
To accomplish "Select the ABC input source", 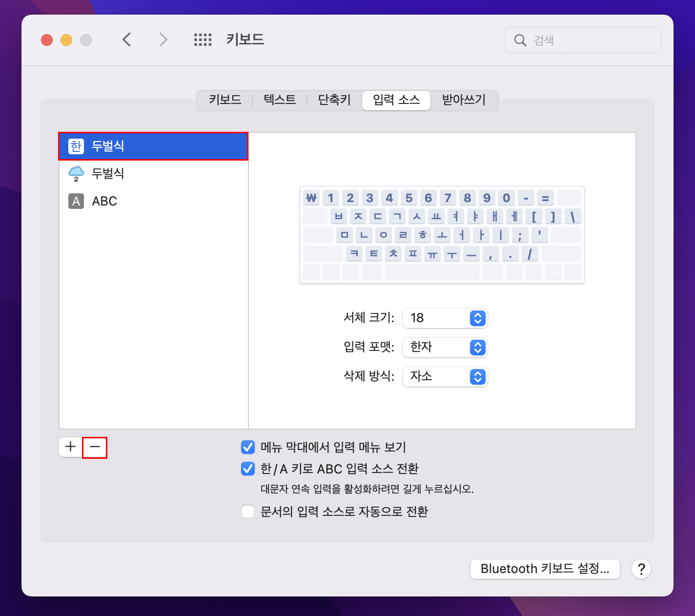I will 153,201.
